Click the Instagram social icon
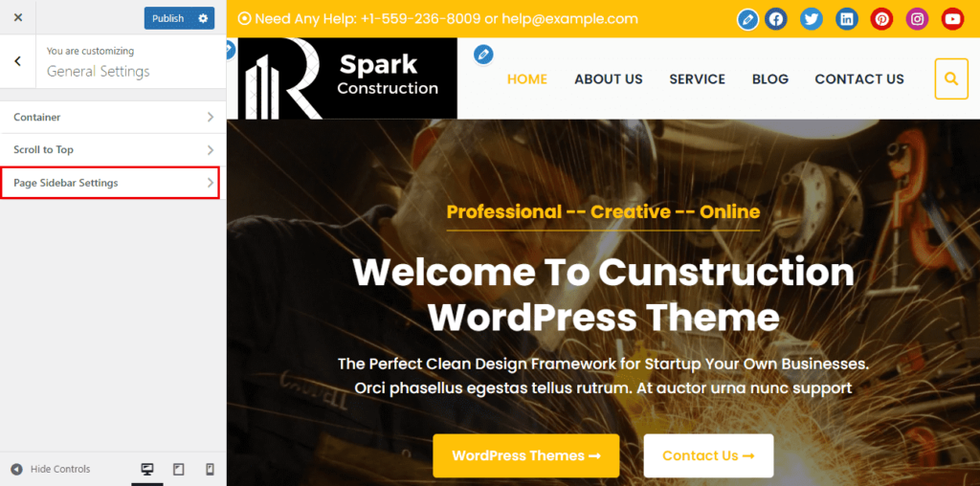This screenshot has width=980, height=486. coord(917,19)
